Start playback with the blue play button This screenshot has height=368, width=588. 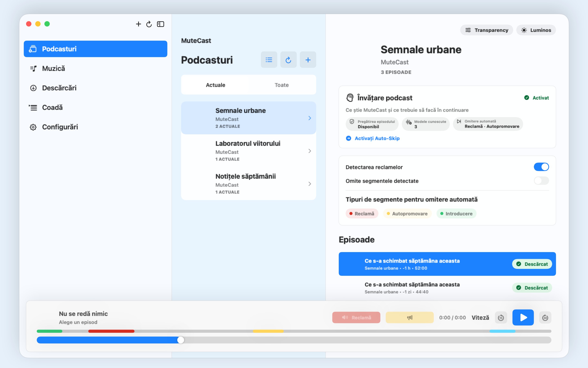pyautogui.click(x=523, y=317)
